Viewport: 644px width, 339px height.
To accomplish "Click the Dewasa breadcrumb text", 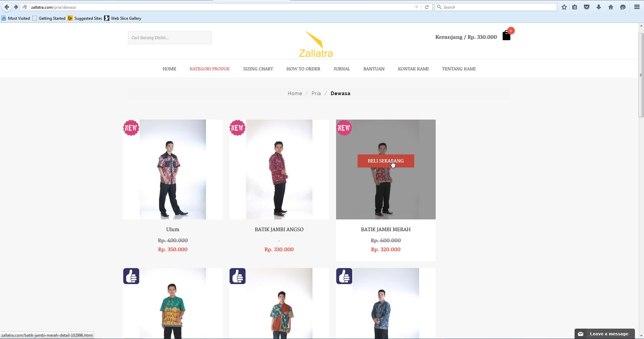I will 340,93.
